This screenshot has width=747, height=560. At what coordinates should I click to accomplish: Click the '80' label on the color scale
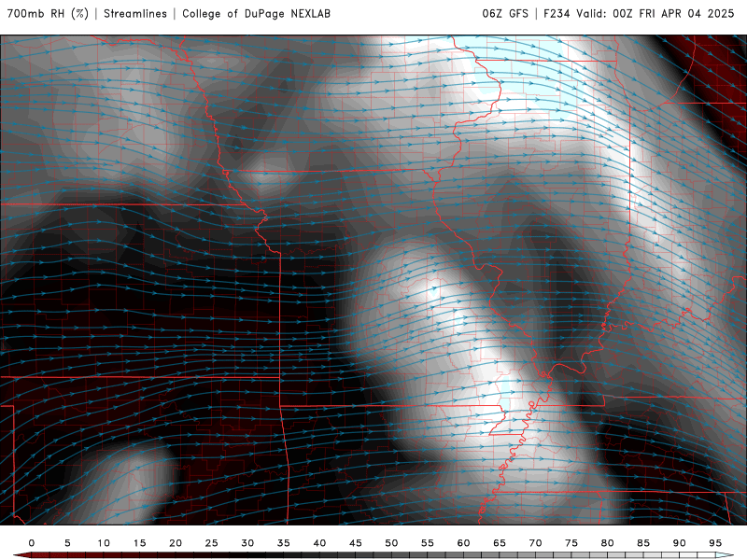pyautogui.click(x=608, y=543)
